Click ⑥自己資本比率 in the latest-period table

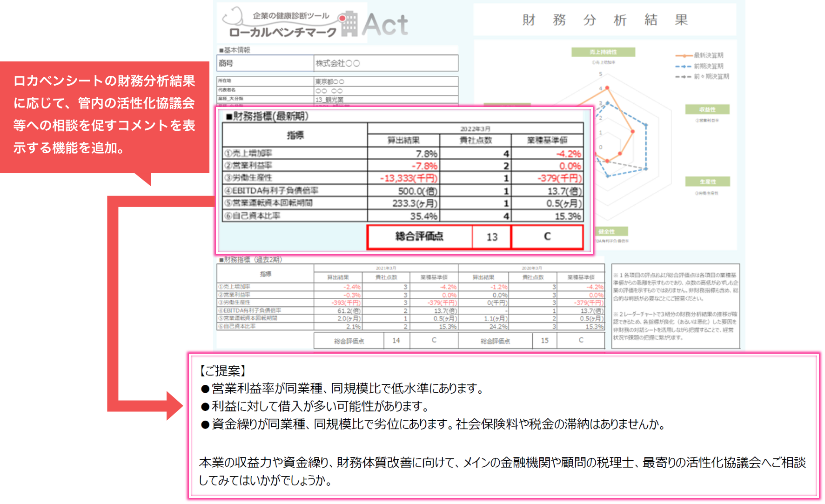coord(252,215)
